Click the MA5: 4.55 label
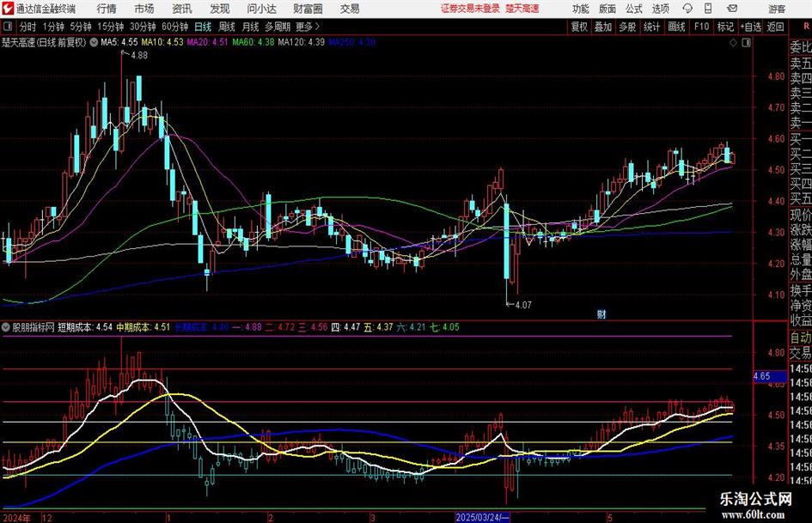Viewport: 812px width, 523px height. coord(119,42)
